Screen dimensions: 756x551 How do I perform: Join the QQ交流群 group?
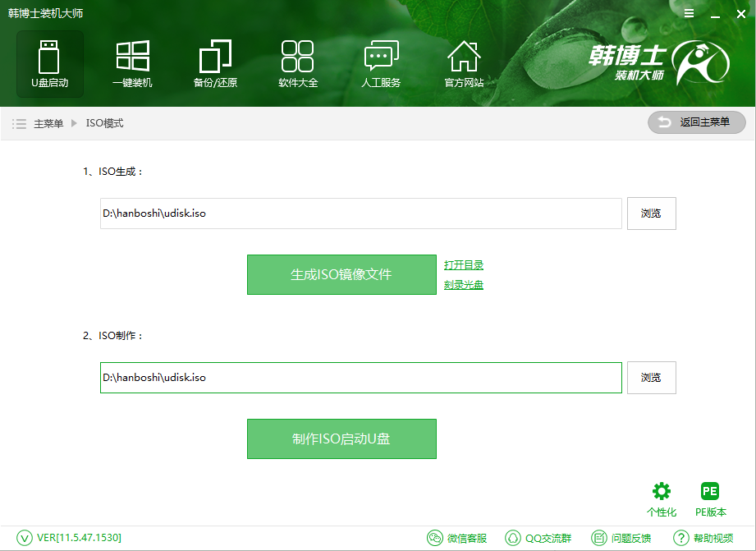(538, 538)
